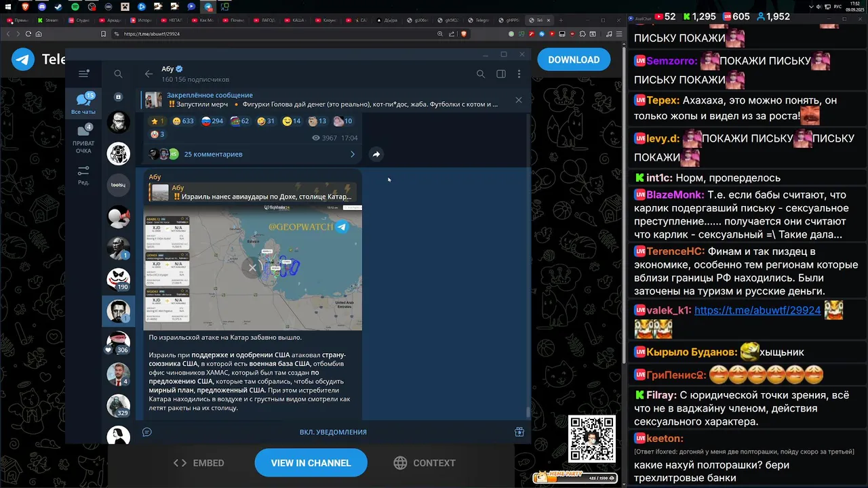The width and height of the screenshot is (868, 488).
Task: Open Steam from the taskbar
Action: pos(58,7)
